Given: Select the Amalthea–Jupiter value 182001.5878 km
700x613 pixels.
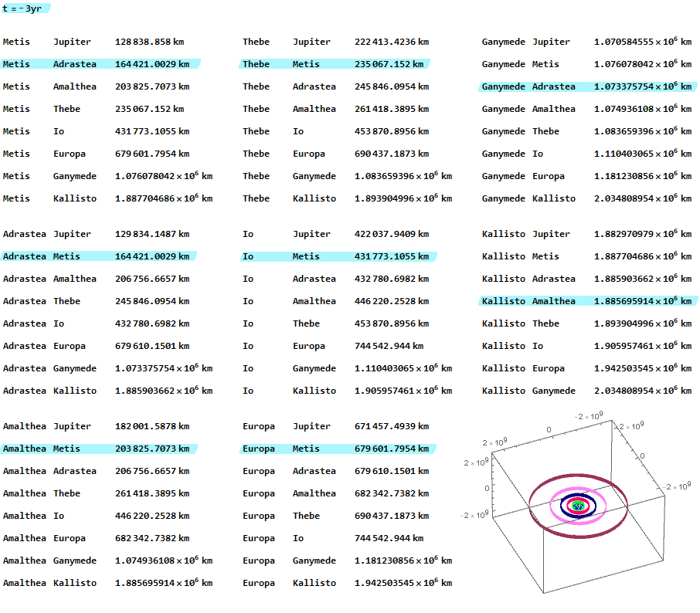Looking at the screenshot, I should tap(151, 426).
